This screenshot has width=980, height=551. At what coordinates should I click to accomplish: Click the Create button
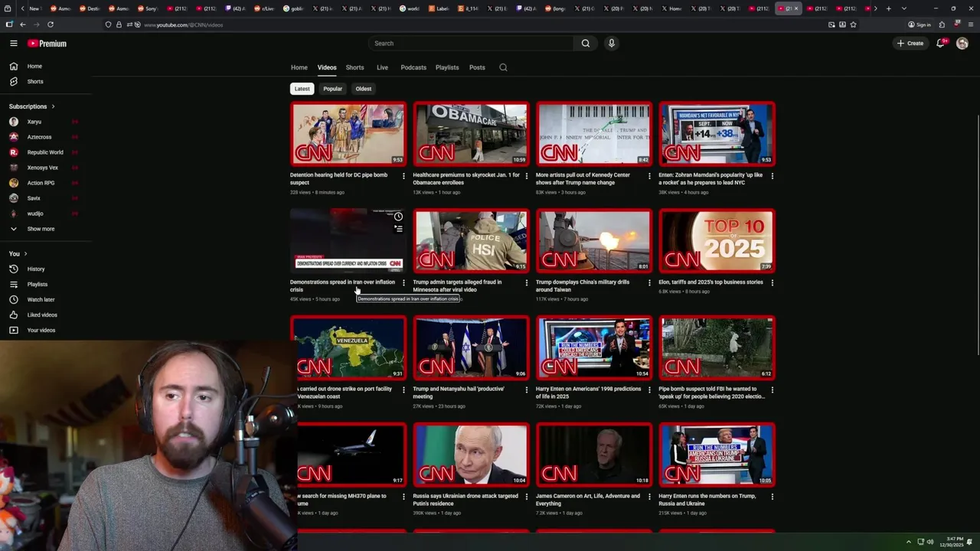point(910,44)
